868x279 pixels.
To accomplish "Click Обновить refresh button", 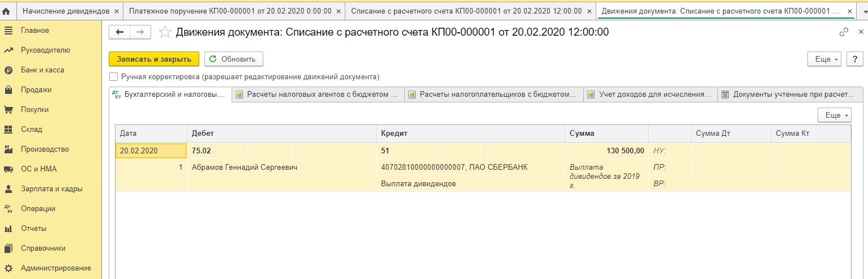I will tap(233, 59).
